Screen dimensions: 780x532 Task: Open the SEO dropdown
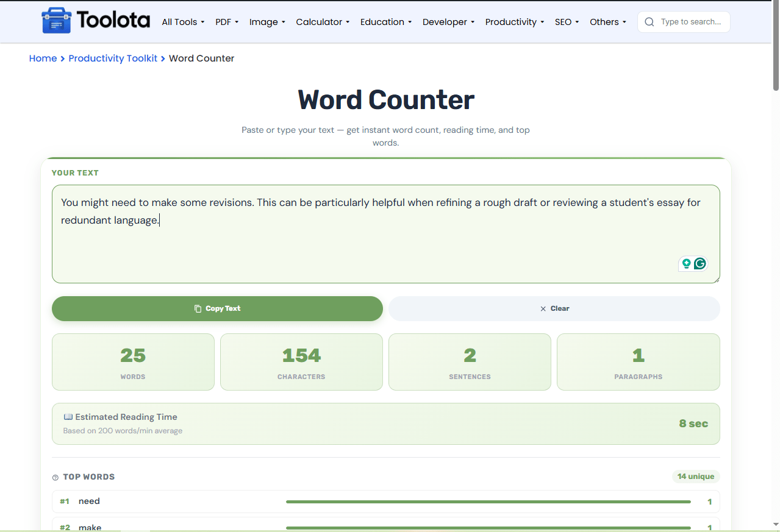(567, 22)
